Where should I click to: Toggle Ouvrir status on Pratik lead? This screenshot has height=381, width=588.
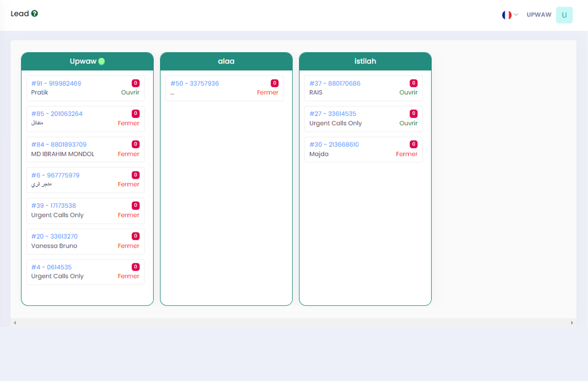point(130,92)
